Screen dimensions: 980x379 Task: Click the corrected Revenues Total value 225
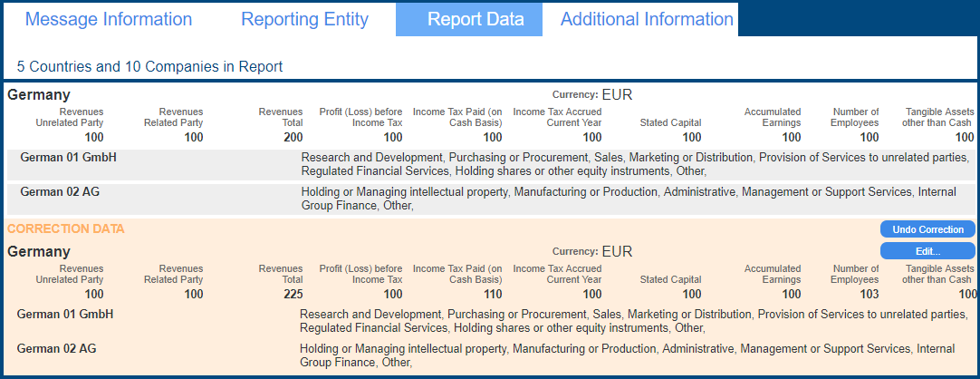292,295
